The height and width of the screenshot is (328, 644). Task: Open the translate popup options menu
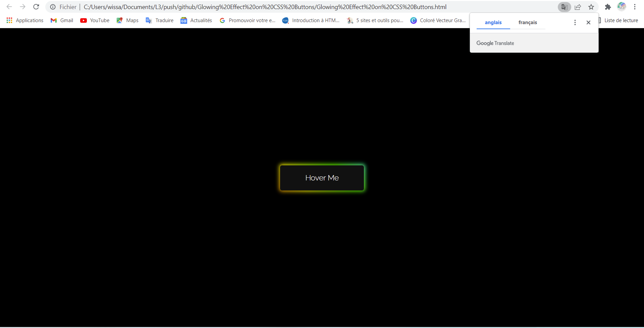tap(575, 22)
